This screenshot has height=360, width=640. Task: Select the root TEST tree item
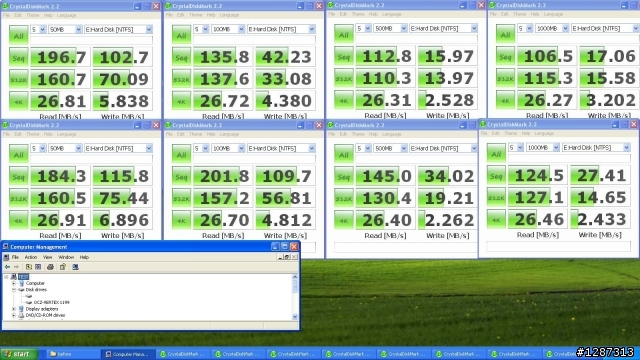click(23, 277)
